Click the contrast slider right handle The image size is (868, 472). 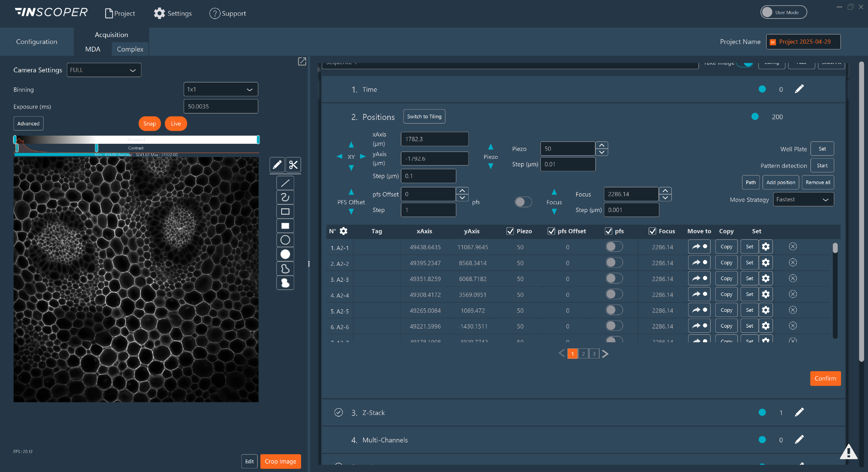[x=96, y=148]
